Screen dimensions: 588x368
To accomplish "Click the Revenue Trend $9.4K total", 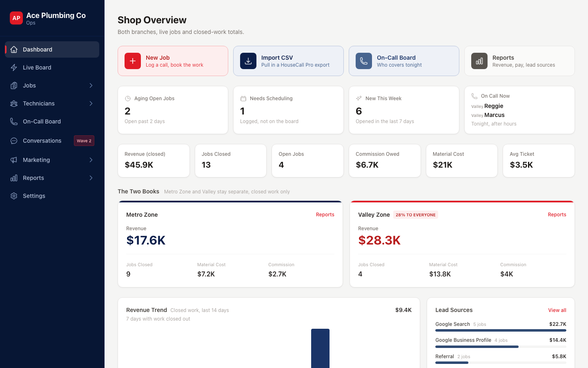I will coord(403,310).
